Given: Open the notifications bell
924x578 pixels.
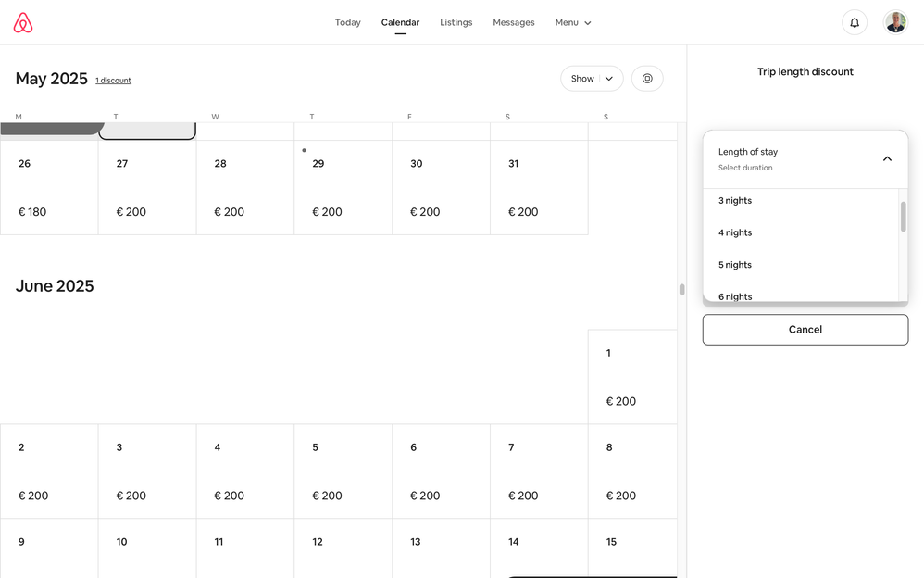Looking at the screenshot, I should 855,22.
